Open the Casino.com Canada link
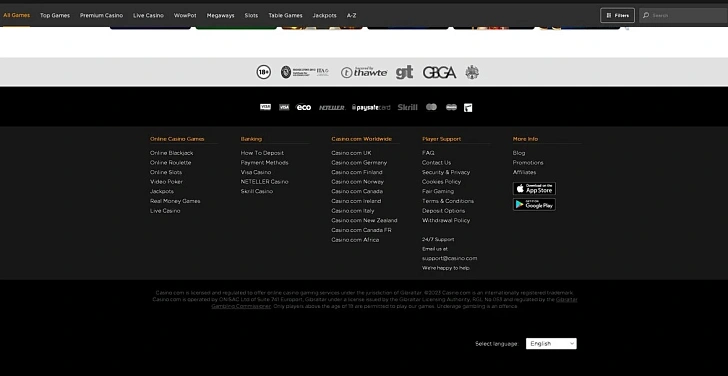This screenshot has width=728, height=376. pyautogui.click(x=357, y=191)
